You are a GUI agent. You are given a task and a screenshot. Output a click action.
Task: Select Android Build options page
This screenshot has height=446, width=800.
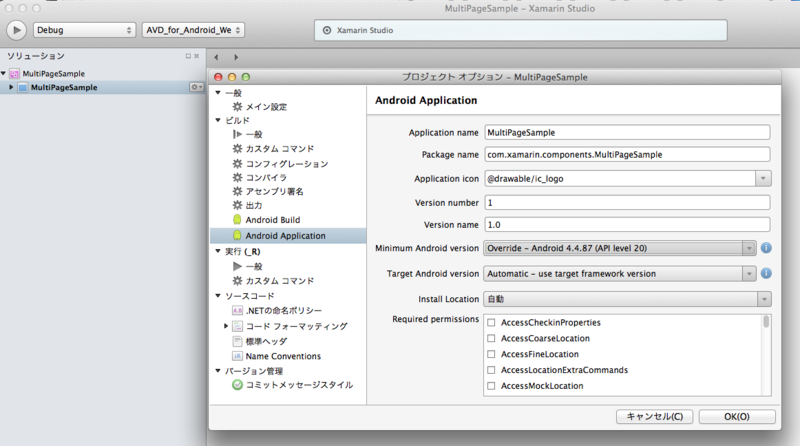tap(273, 220)
